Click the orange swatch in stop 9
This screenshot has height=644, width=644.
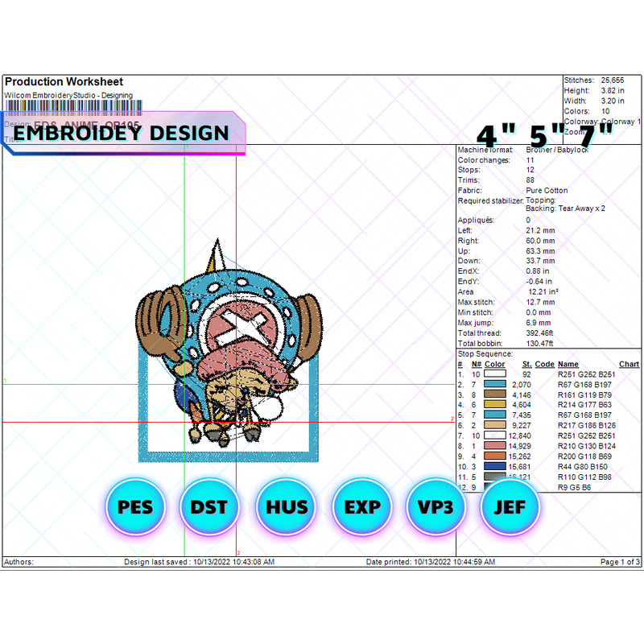pos(494,456)
